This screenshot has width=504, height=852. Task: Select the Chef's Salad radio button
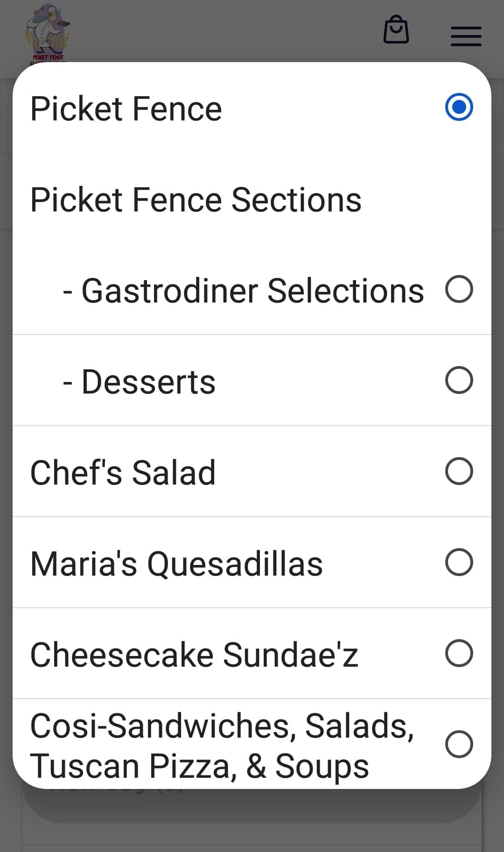(x=459, y=471)
